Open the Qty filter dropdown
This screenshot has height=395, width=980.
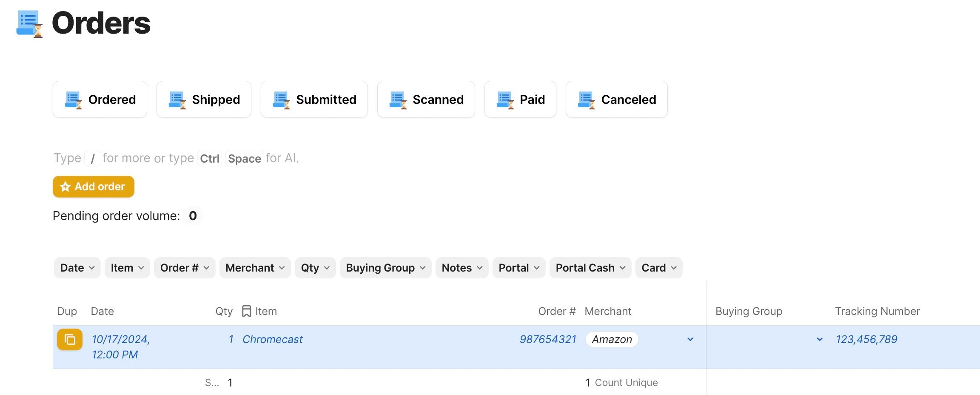coord(315,268)
